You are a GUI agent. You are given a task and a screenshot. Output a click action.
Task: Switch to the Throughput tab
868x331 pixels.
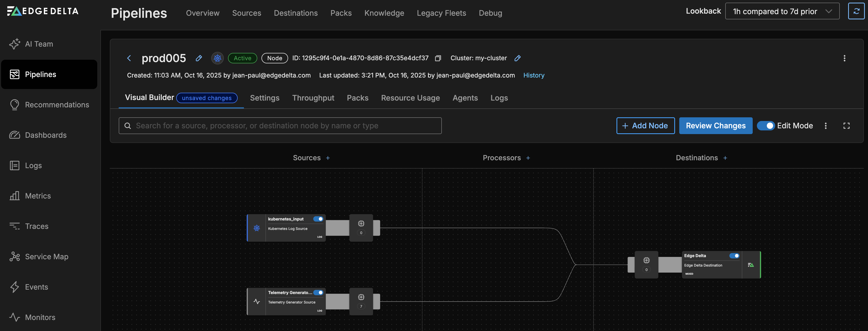[313, 98]
